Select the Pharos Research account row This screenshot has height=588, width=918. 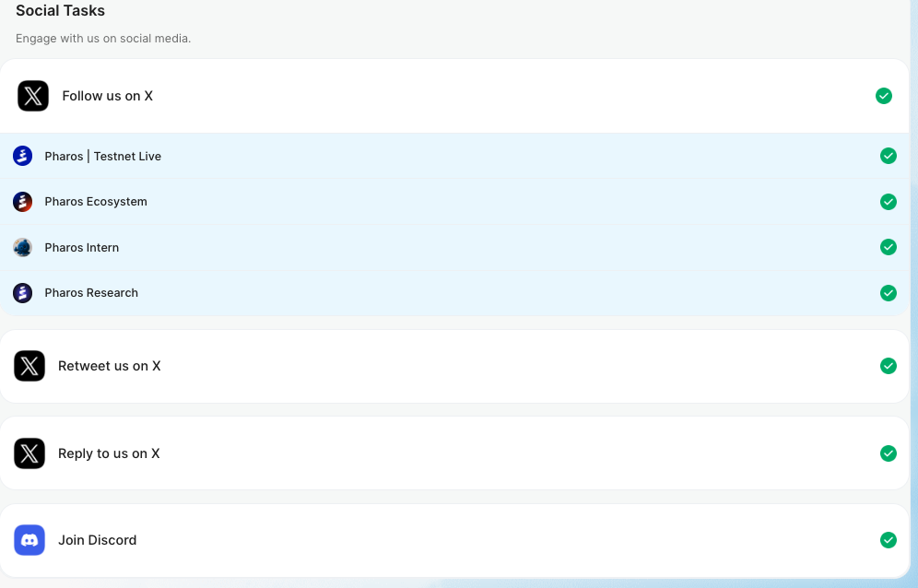[91, 293]
